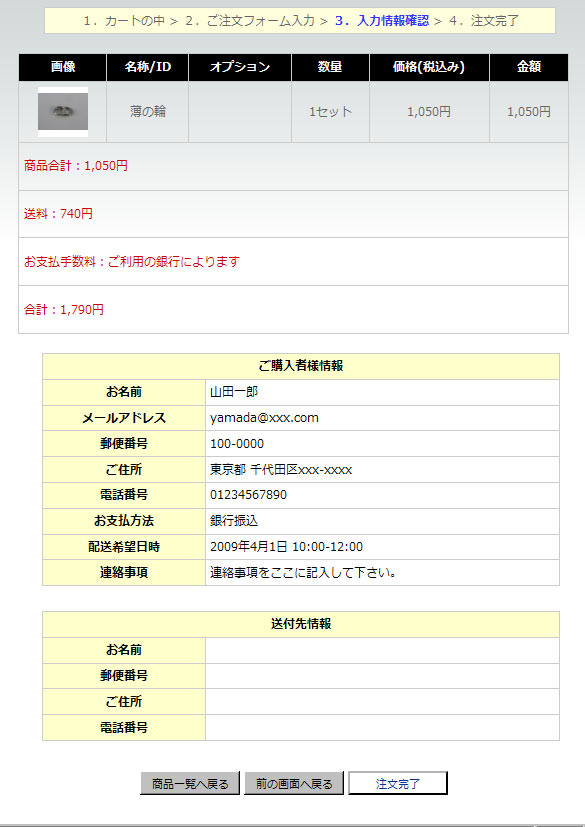585x827 pixels.
Task: Click the email yamada@xxx.com
Action: [x=264, y=418]
